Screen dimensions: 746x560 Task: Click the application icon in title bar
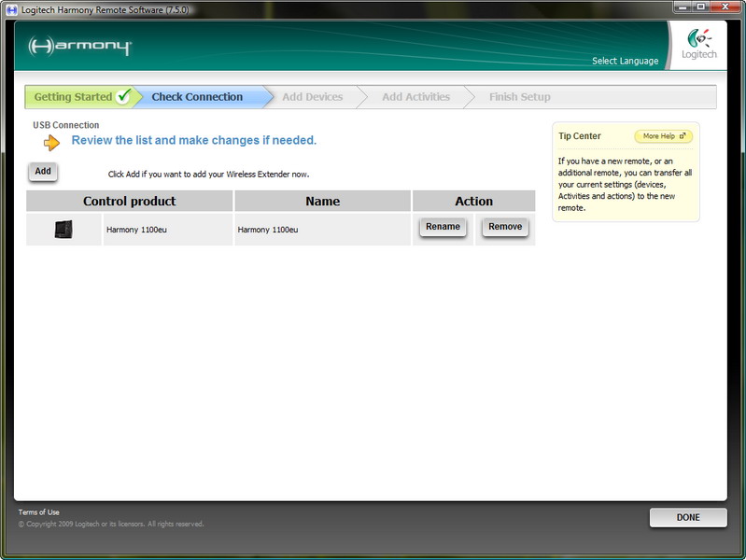[x=11, y=8]
